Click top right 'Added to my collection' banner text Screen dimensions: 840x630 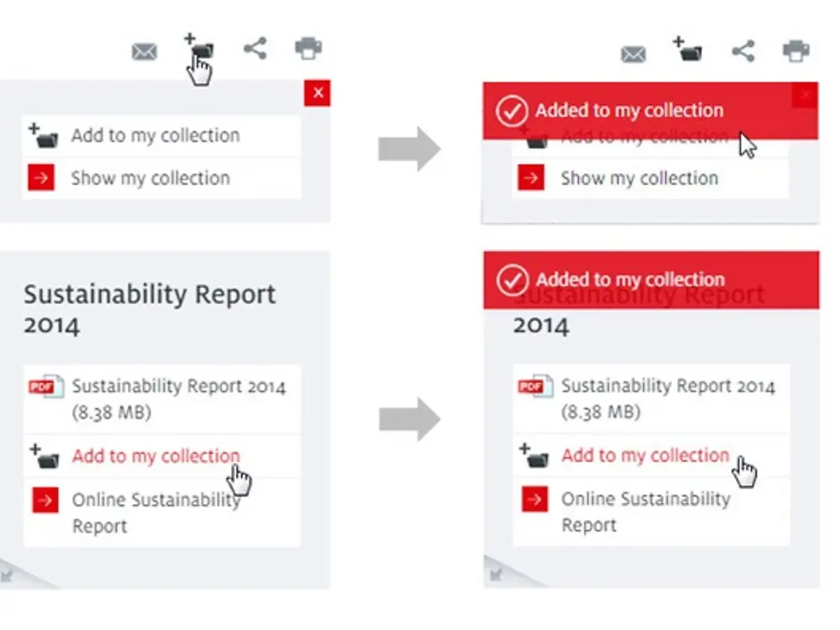[629, 110]
